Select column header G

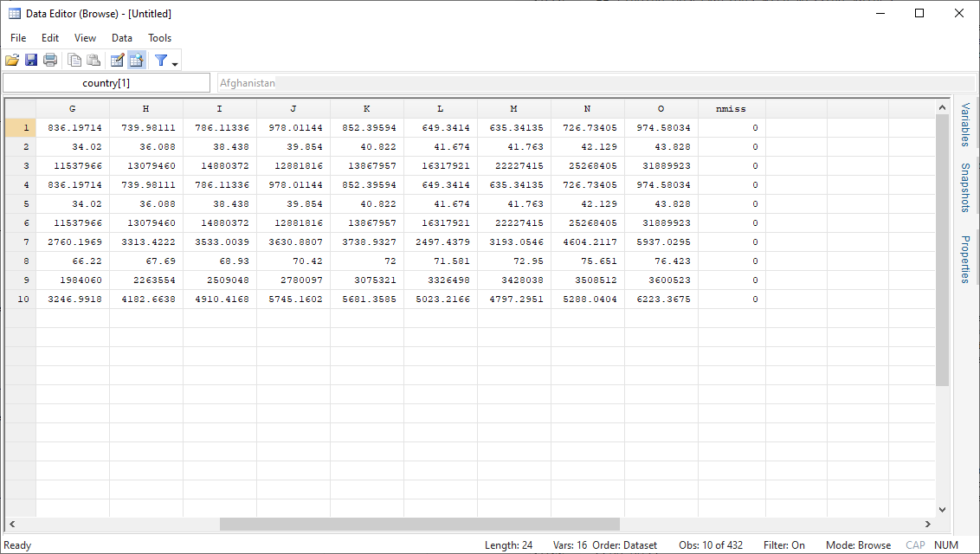(73, 109)
